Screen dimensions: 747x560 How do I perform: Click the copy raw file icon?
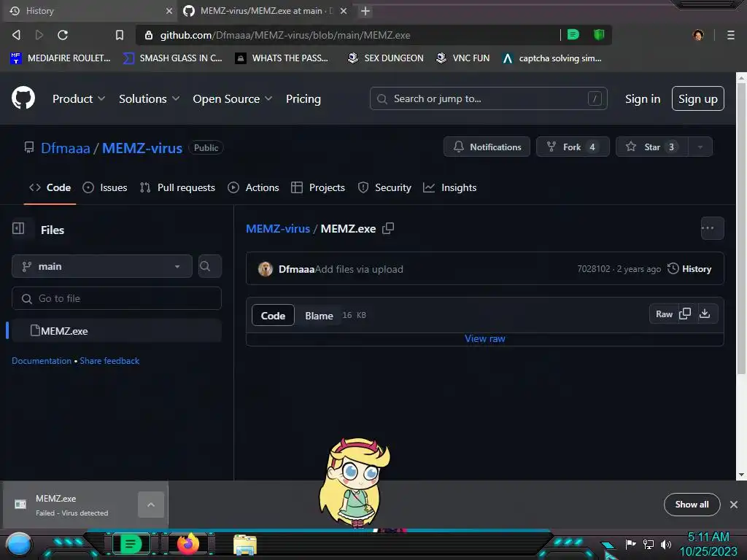[x=685, y=314]
